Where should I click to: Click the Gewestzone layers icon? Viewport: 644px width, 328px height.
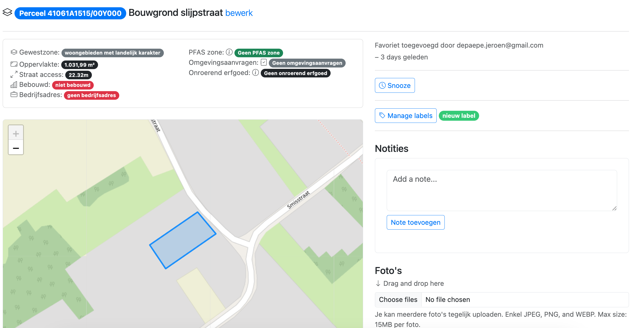pos(14,52)
